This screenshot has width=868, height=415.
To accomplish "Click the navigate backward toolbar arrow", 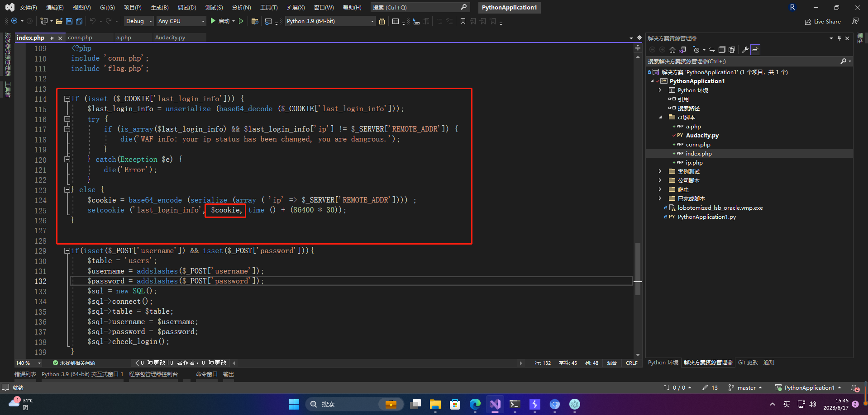I will tap(14, 21).
